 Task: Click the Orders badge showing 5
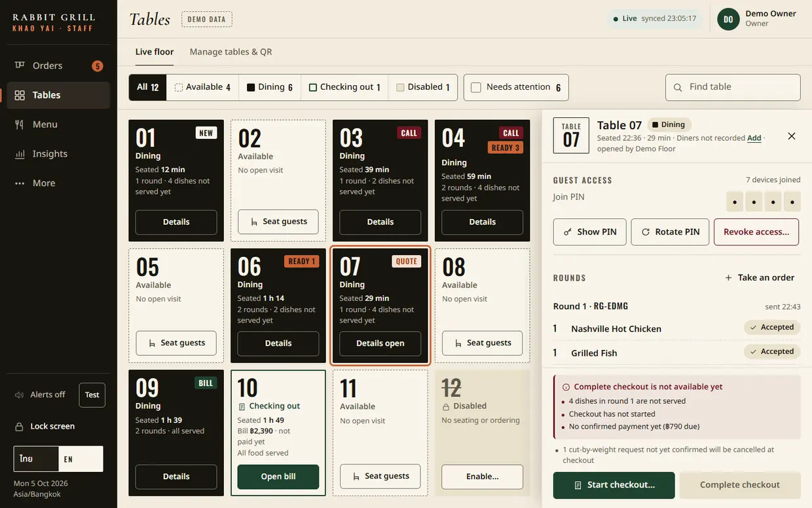pos(97,66)
